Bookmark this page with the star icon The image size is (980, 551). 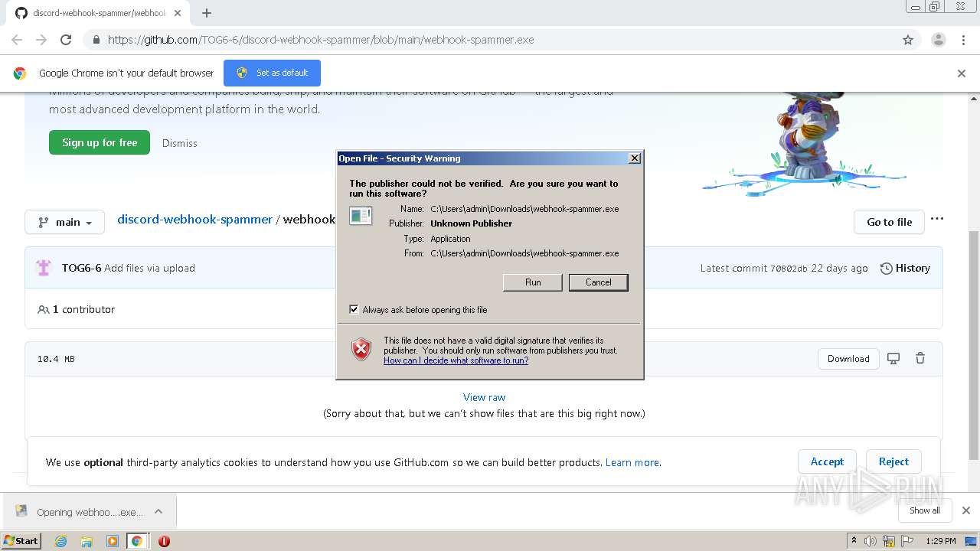pos(908,40)
